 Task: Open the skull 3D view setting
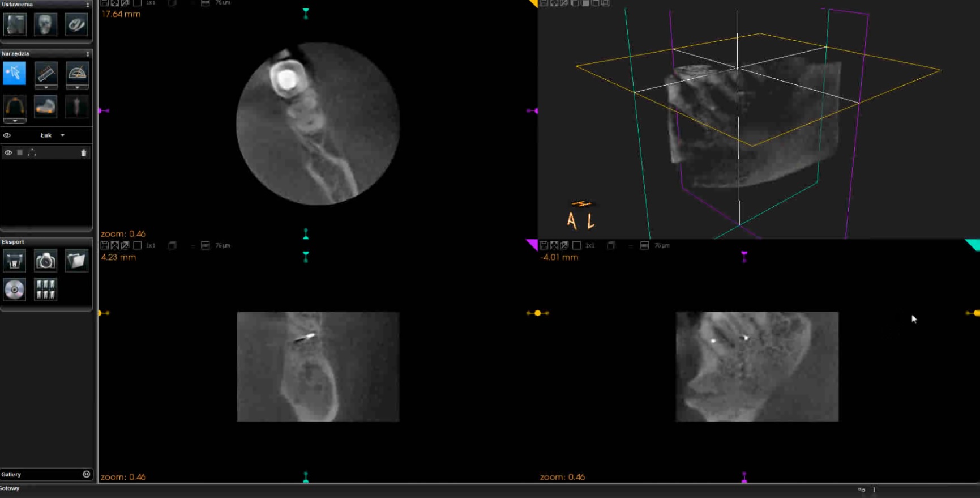click(45, 25)
